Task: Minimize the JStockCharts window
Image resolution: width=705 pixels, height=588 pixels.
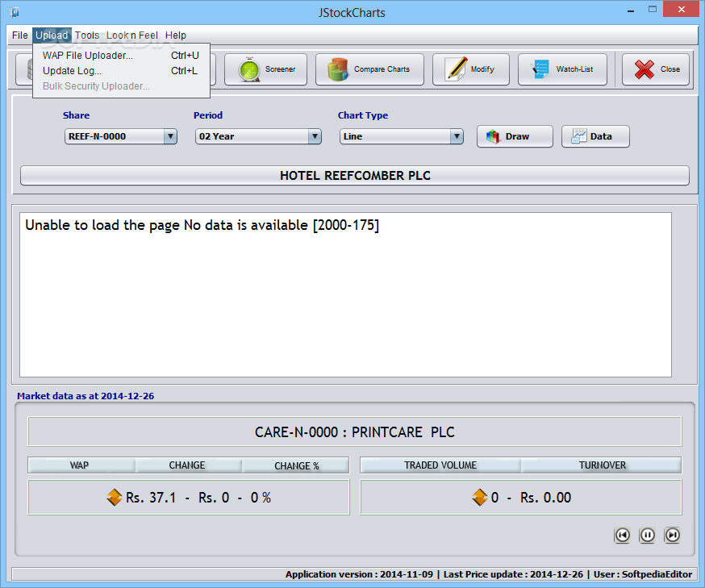Action: [x=631, y=10]
